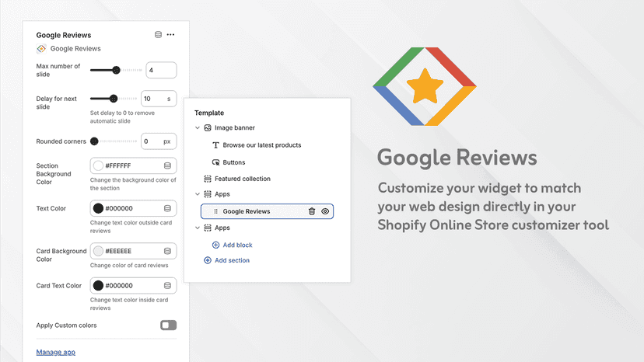Select the Buttons block in Image banner
644x362 pixels.
coord(233,162)
